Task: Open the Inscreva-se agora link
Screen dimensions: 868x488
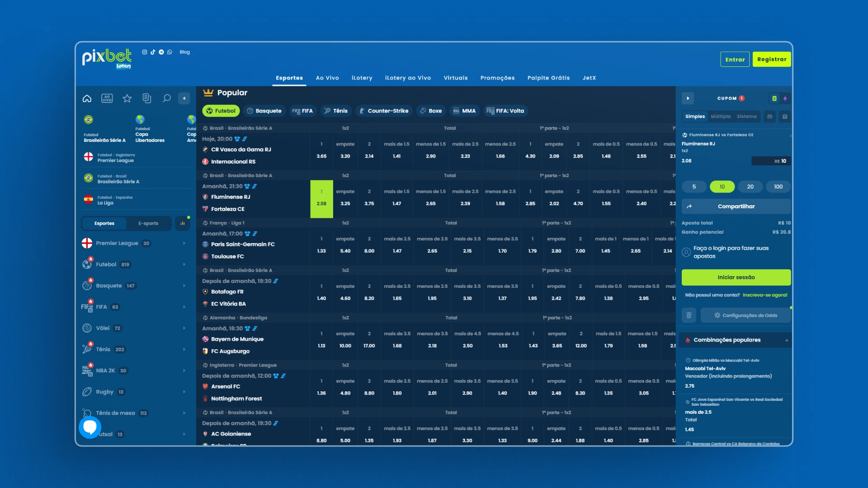Action: [765, 295]
